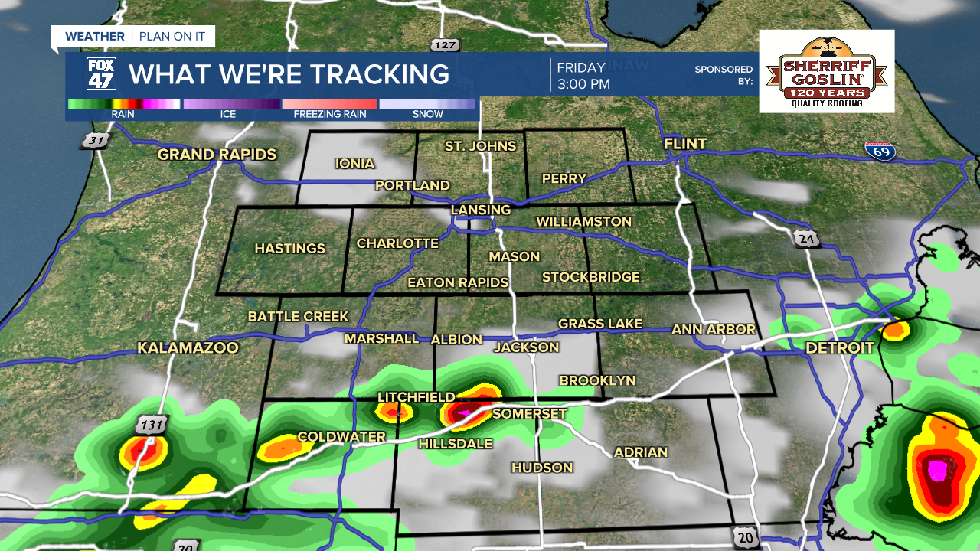The width and height of the screenshot is (980, 551).
Task: Click the US 24 highway shield
Action: [x=806, y=238]
